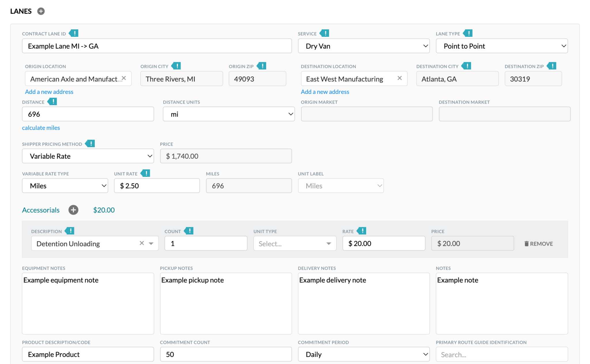The width and height of the screenshot is (590, 364).
Task: Add an accessorial using the plus icon
Action: click(73, 210)
